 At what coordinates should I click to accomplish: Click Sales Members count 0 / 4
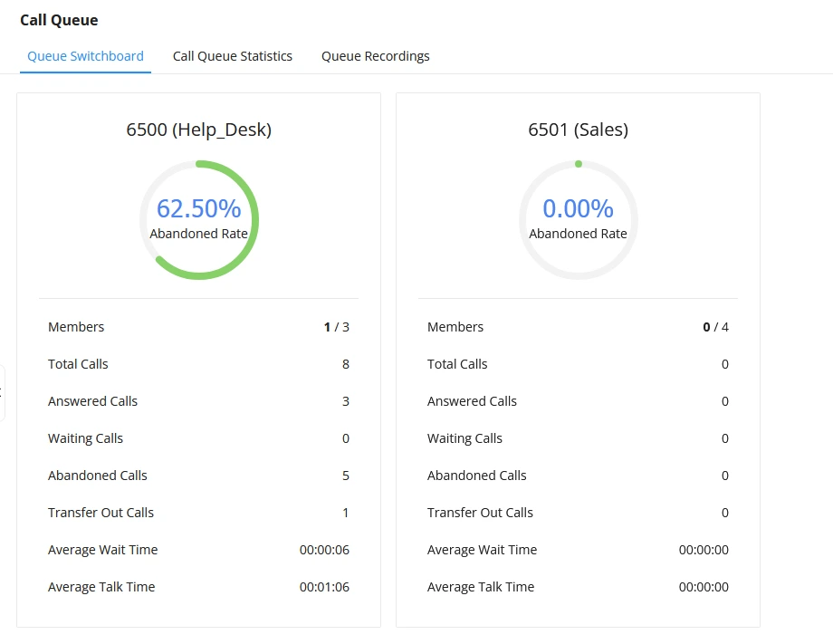(715, 327)
